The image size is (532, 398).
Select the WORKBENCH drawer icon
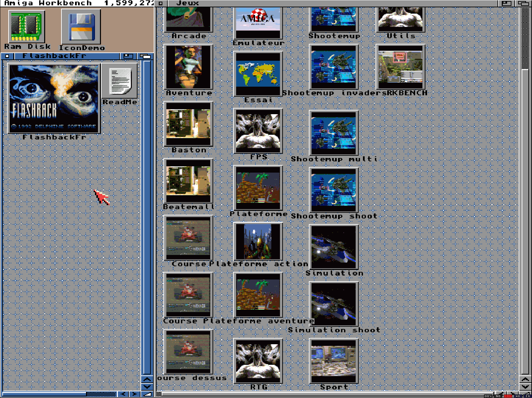pos(400,67)
